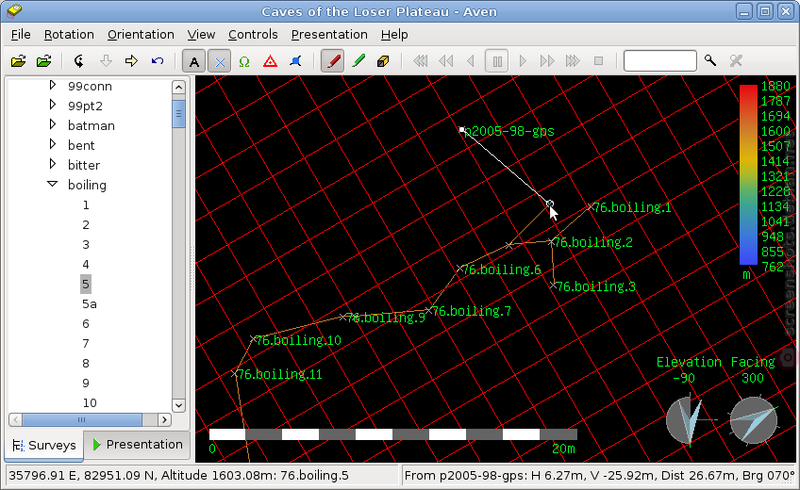Click the Open presentation file icon

click(x=44, y=61)
